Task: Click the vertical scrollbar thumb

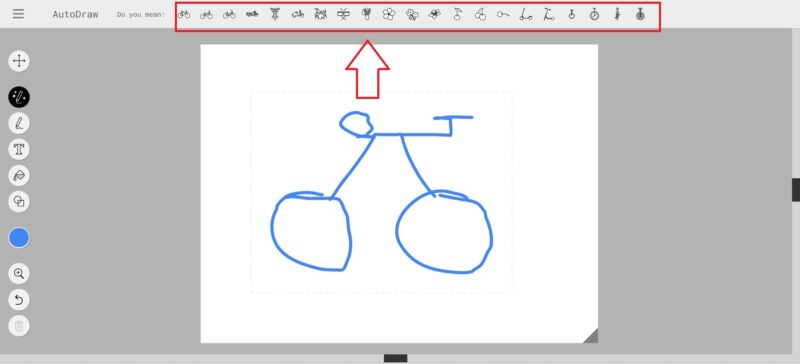Action: [x=796, y=190]
